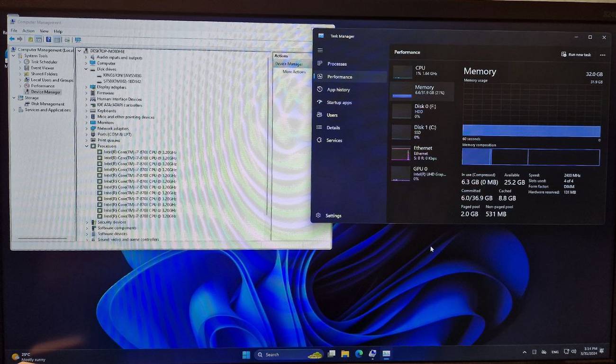
Task: Launch Microsoft Edge from the taskbar
Action: pyautogui.click(x=359, y=354)
